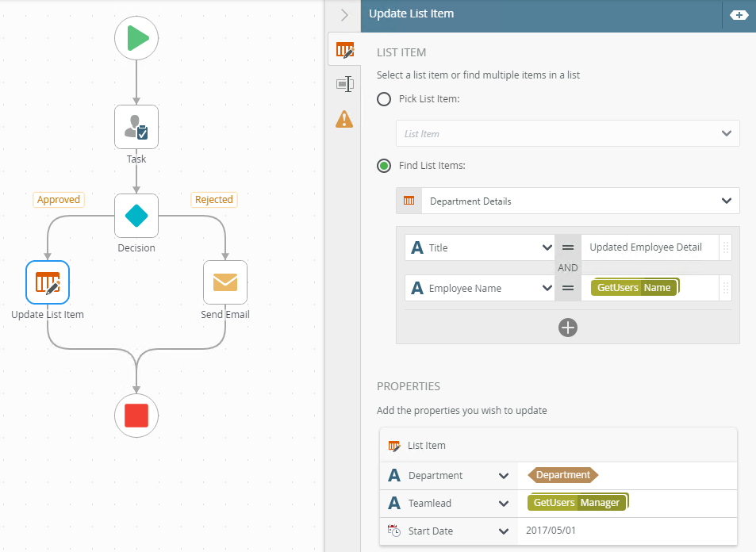Select the Send Email step

click(225, 282)
